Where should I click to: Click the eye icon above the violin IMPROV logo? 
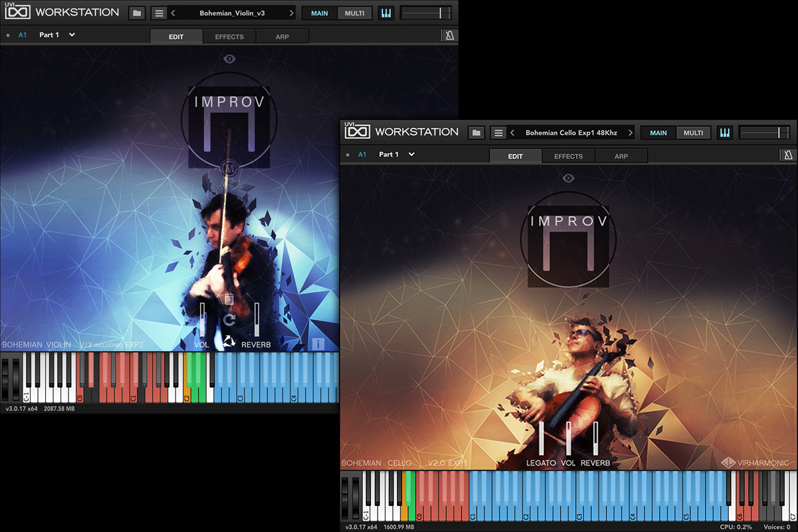[230, 59]
